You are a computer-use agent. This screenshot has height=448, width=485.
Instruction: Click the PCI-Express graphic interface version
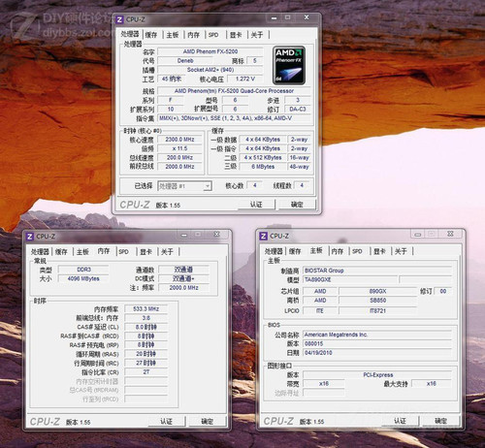(x=377, y=375)
